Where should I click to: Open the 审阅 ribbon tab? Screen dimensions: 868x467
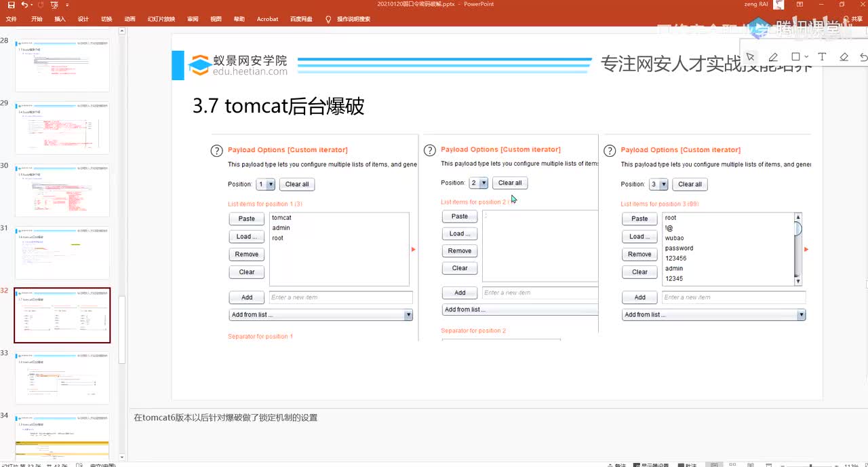[193, 19]
